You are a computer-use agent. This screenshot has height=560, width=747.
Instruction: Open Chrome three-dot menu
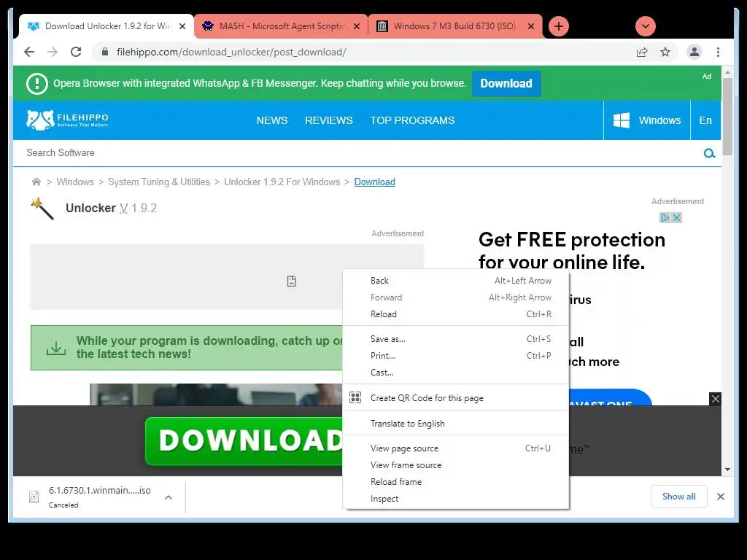tap(718, 52)
